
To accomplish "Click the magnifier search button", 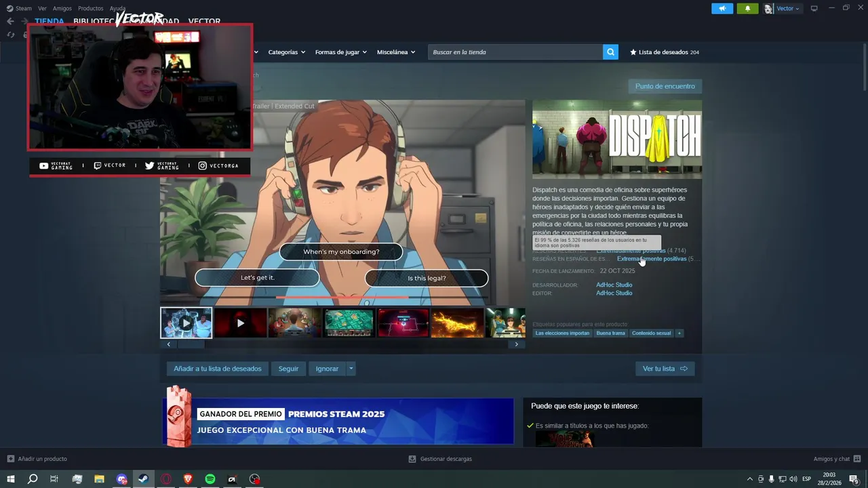I will click(x=610, y=52).
